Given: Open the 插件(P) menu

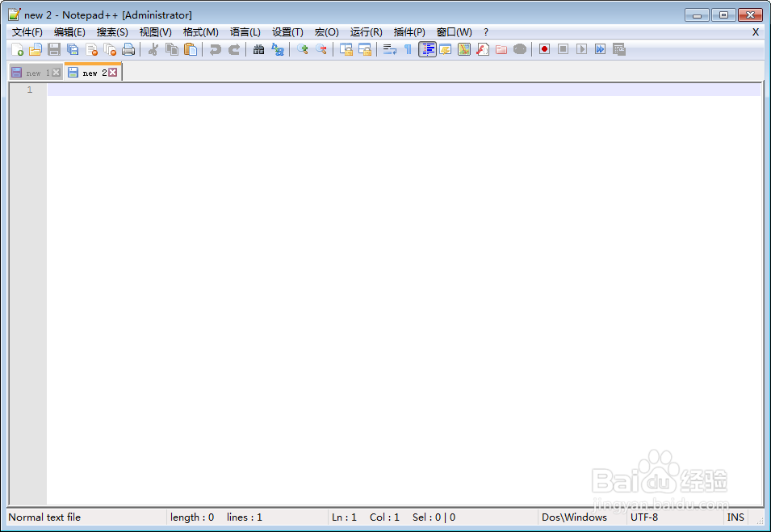Looking at the screenshot, I should click(x=409, y=32).
